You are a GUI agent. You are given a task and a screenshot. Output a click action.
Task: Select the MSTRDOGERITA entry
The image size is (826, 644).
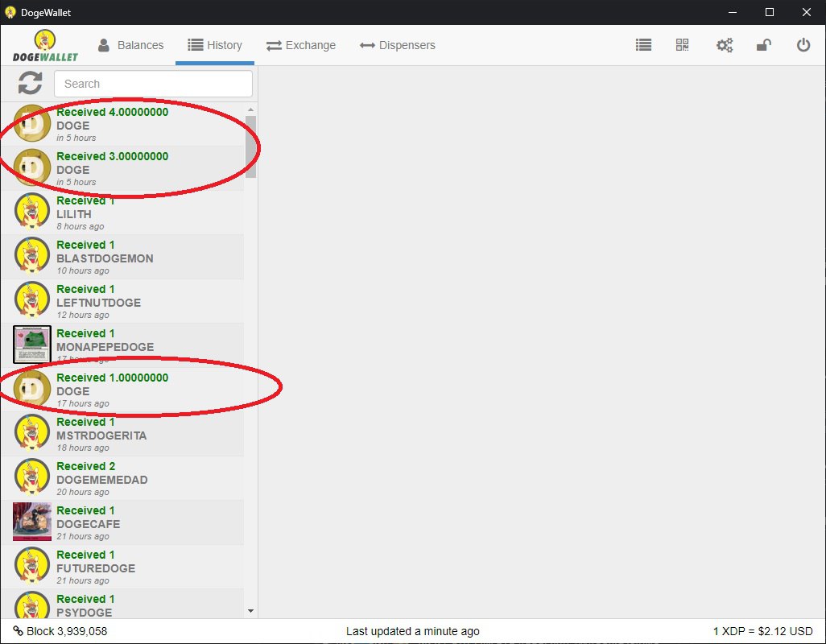click(122, 433)
